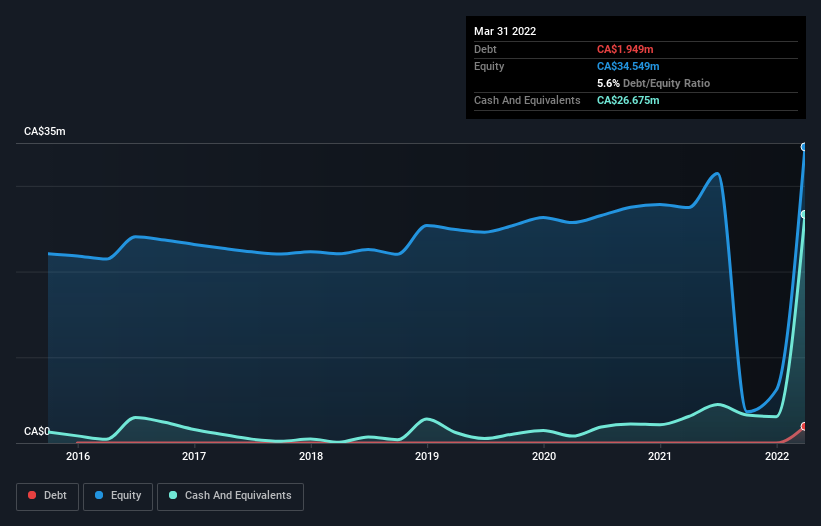Image resolution: width=821 pixels, height=526 pixels.
Task: Click the 2021 x-axis label
Action: 660,456
